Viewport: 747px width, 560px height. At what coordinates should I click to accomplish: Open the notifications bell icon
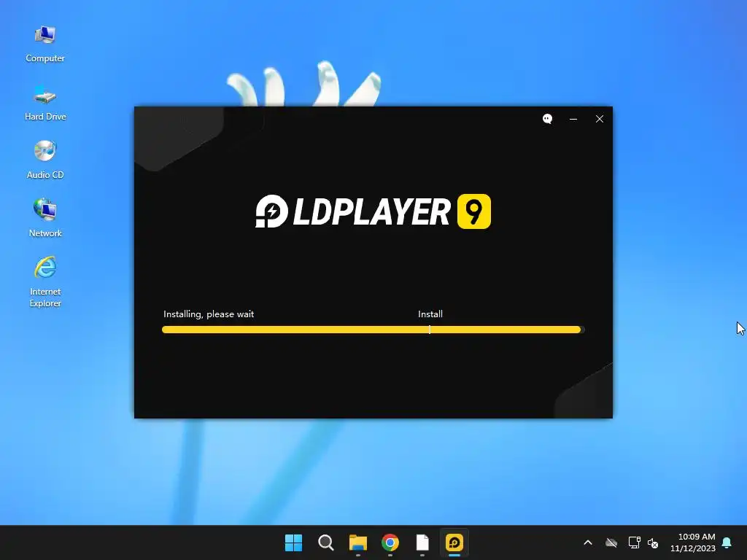click(727, 542)
